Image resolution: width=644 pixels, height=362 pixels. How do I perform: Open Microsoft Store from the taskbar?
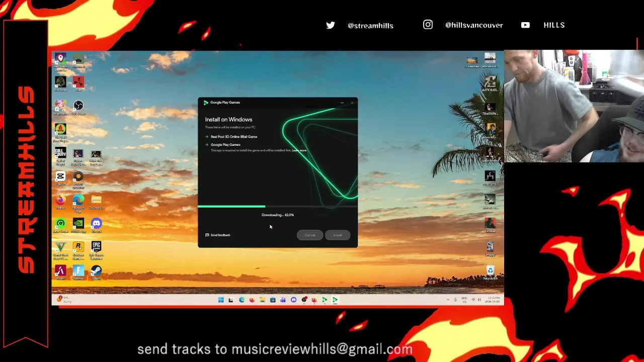click(x=273, y=300)
